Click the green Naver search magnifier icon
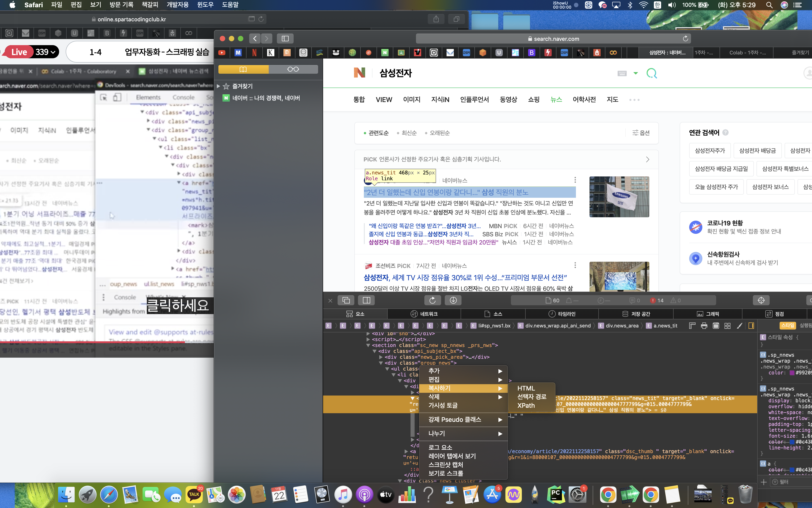Screen dimensions: 812x508 [652, 73]
